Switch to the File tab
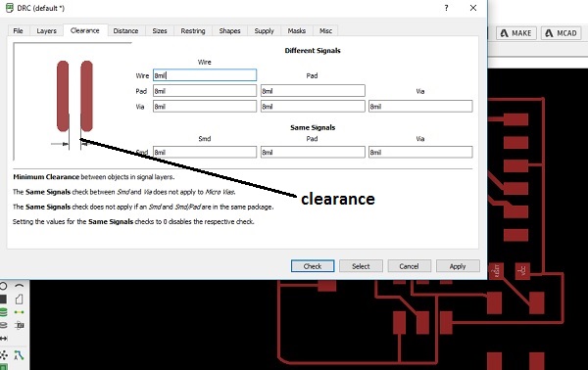Screen dimensions: 588x370 [x=18, y=30]
